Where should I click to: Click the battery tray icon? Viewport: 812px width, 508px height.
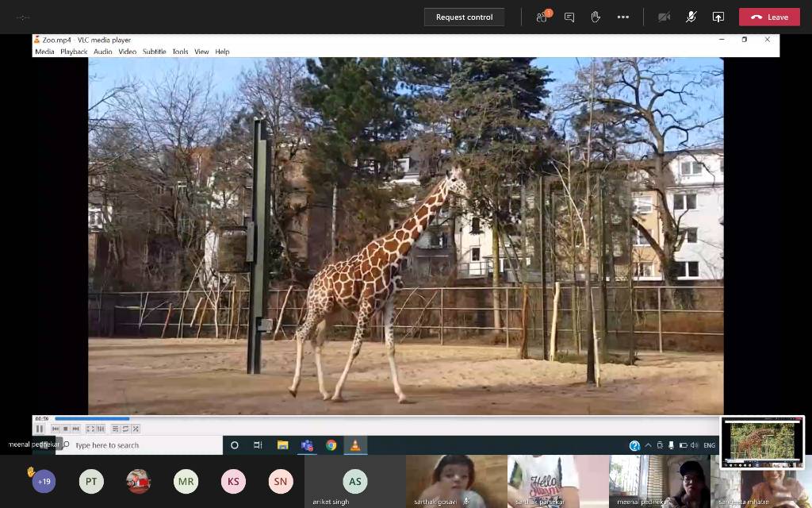tap(683, 445)
